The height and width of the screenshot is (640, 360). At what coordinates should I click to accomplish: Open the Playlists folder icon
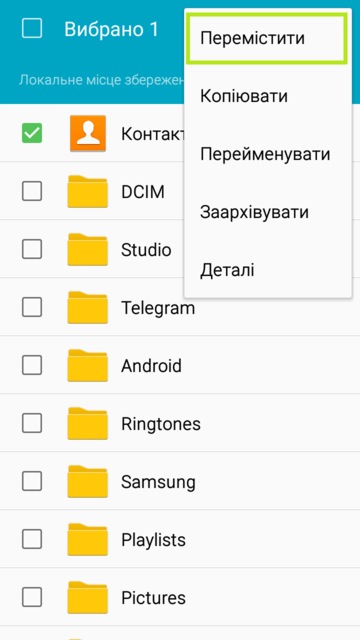pos(88,540)
